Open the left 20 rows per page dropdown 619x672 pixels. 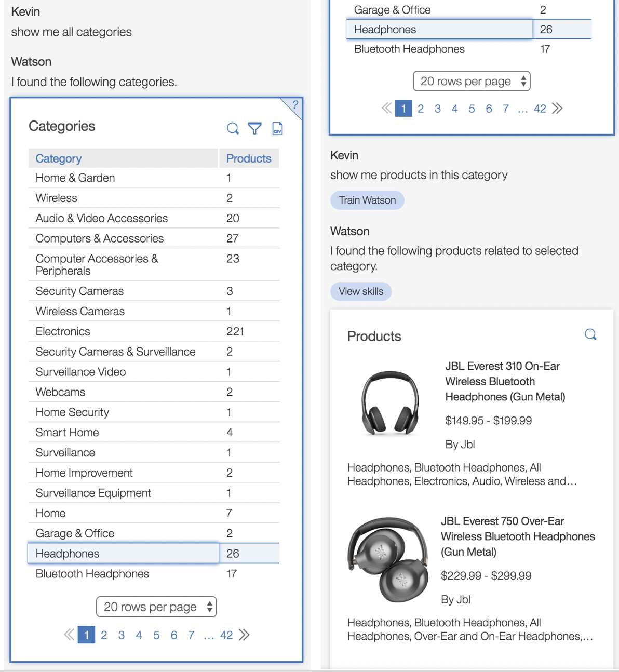point(156,607)
